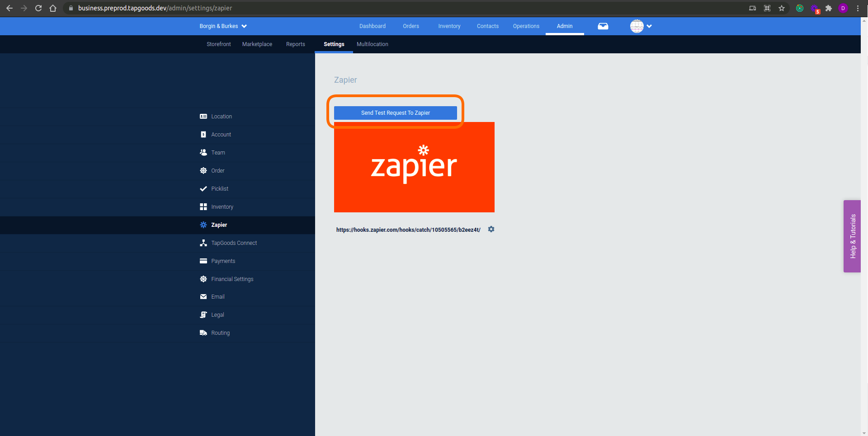Click the Order gear icon

click(203, 171)
